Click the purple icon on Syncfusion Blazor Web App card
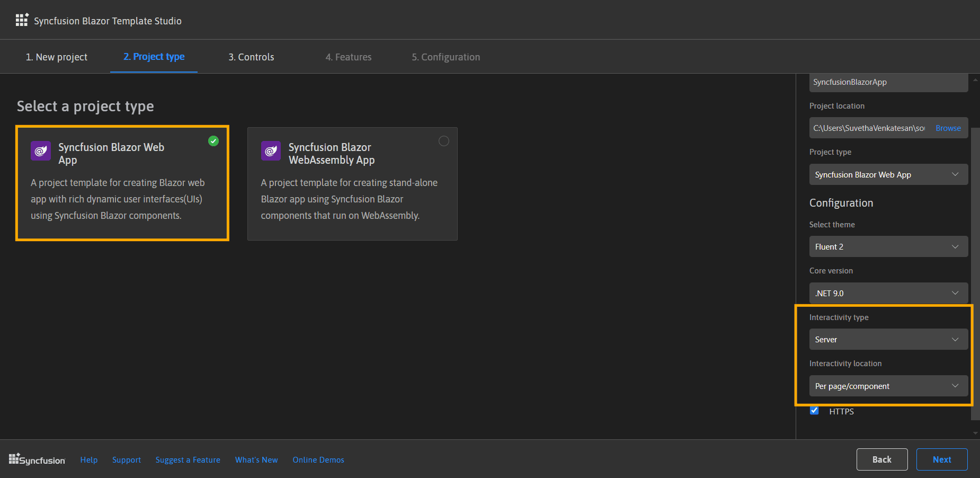The image size is (980, 478). (x=40, y=151)
